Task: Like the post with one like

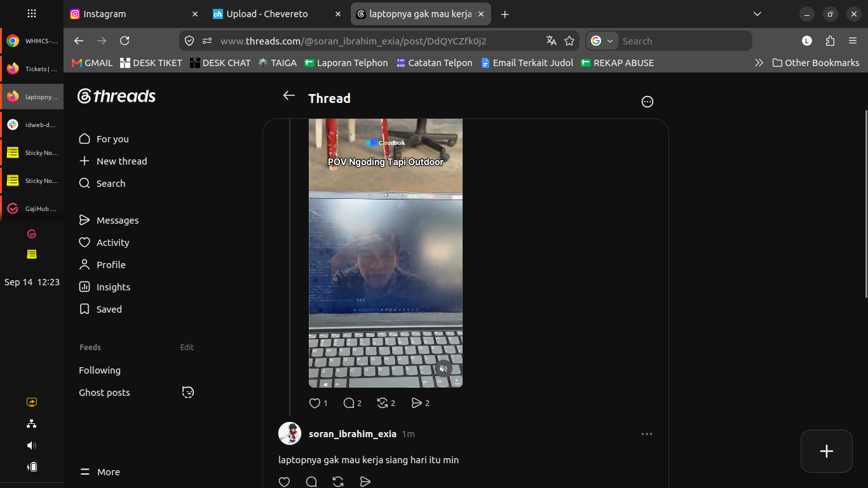Action: point(315,403)
